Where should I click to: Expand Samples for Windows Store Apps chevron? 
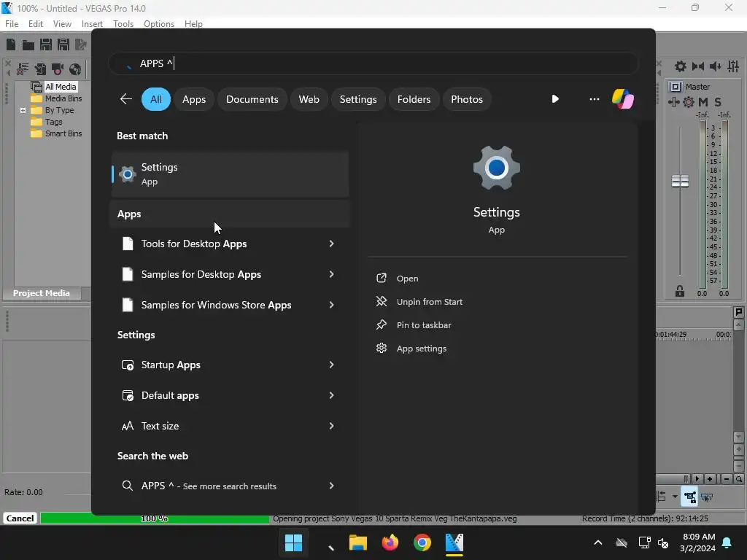click(x=332, y=306)
